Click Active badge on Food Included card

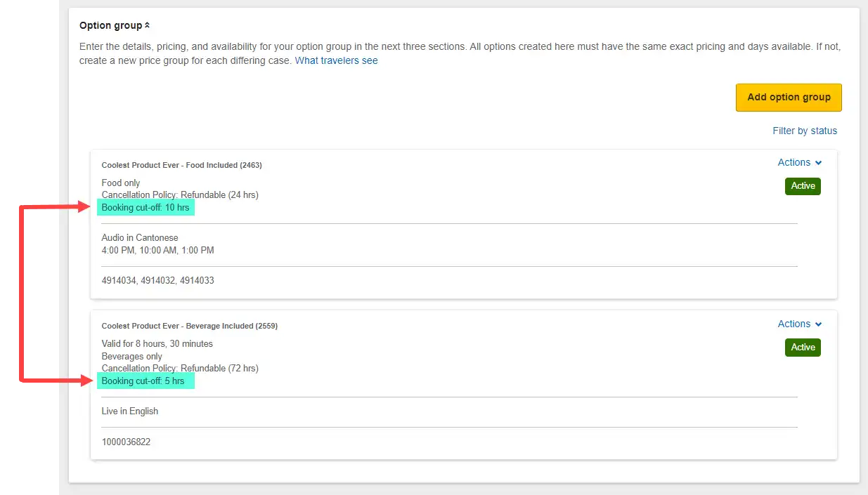click(x=803, y=186)
